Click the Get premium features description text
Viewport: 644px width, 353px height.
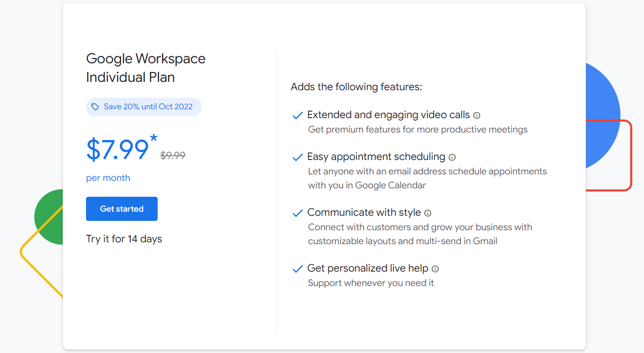(418, 129)
